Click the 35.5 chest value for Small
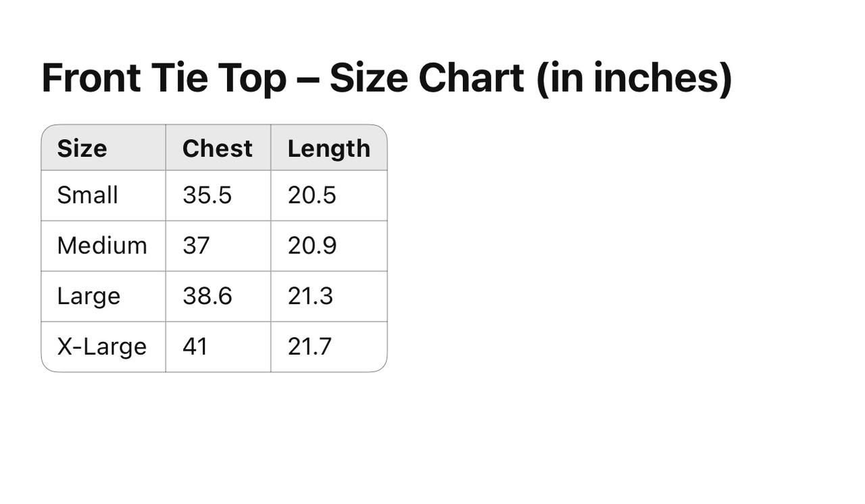The height and width of the screenshot is (504, 865). pyautogui.click(x=207, y=195)
